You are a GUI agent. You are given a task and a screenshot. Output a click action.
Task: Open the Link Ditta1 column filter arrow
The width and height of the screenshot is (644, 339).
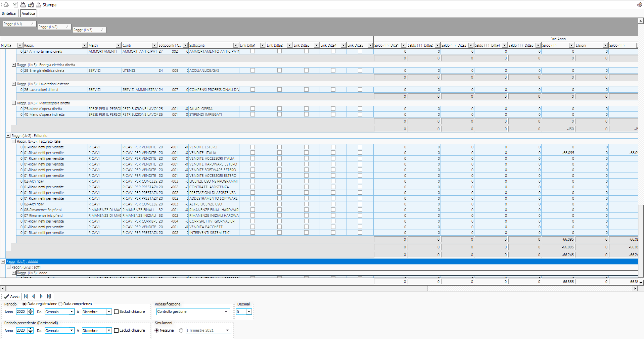click(263, 45)
